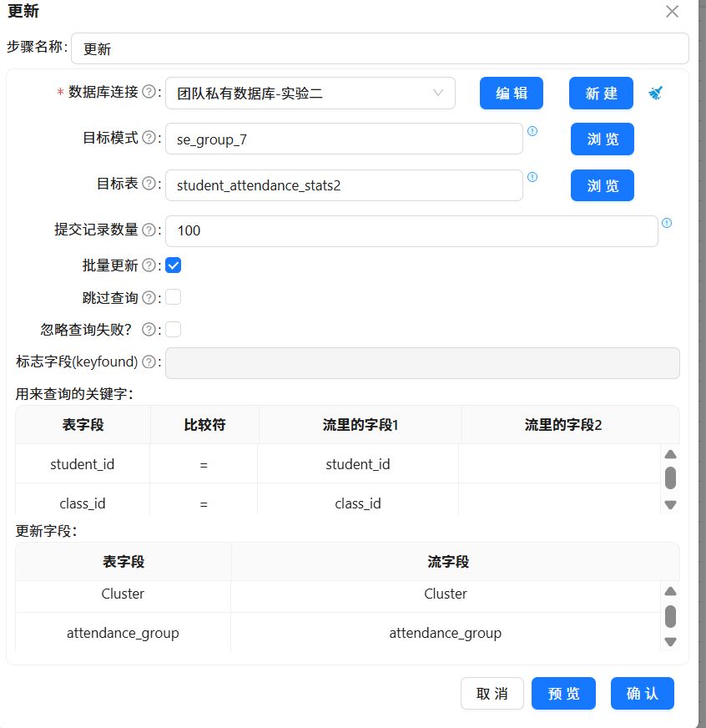Click info icon right of 目标表 field

click(x=532, y=177)
